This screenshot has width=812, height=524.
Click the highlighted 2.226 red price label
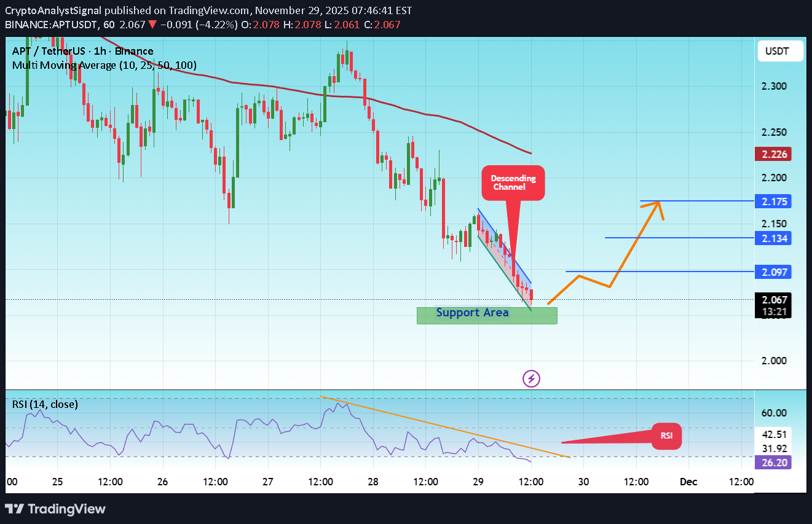[x=772, y=154]
